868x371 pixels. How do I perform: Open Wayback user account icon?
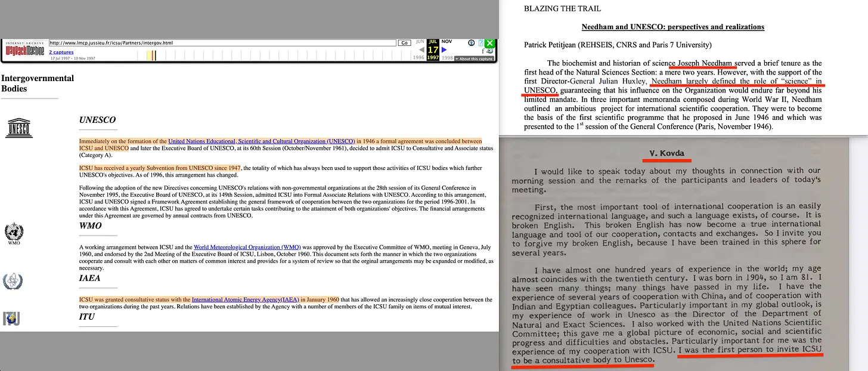[472, 43]
